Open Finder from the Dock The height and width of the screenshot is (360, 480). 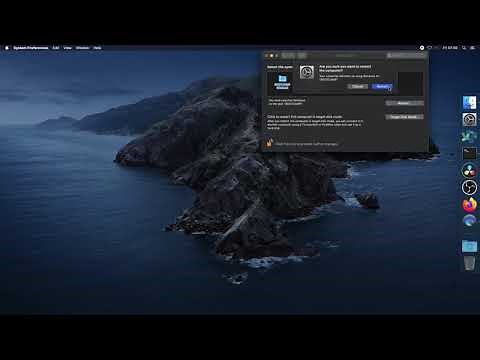pos(469,102)
